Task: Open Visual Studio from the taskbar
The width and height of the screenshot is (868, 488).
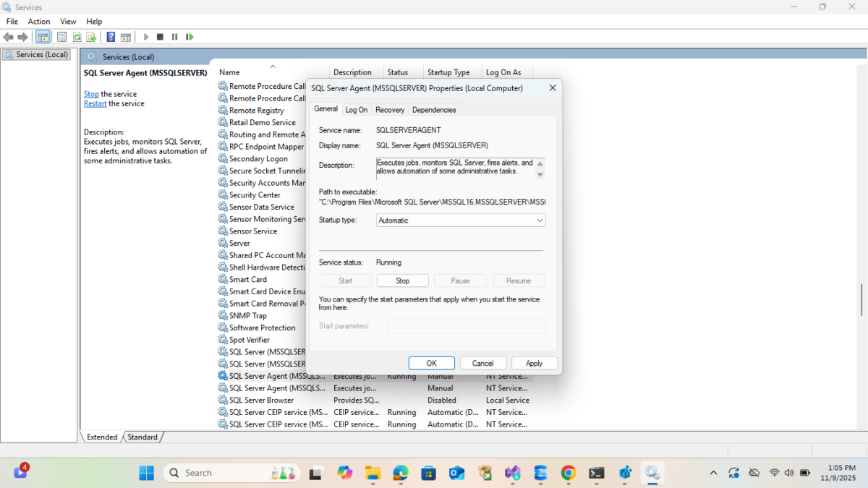Action: 513,473
